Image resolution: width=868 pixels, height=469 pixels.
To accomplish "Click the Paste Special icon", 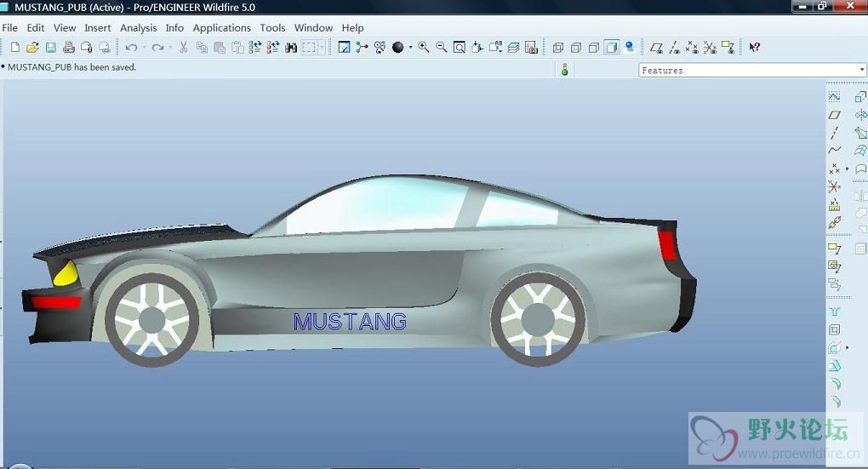I will pos(237,48).
